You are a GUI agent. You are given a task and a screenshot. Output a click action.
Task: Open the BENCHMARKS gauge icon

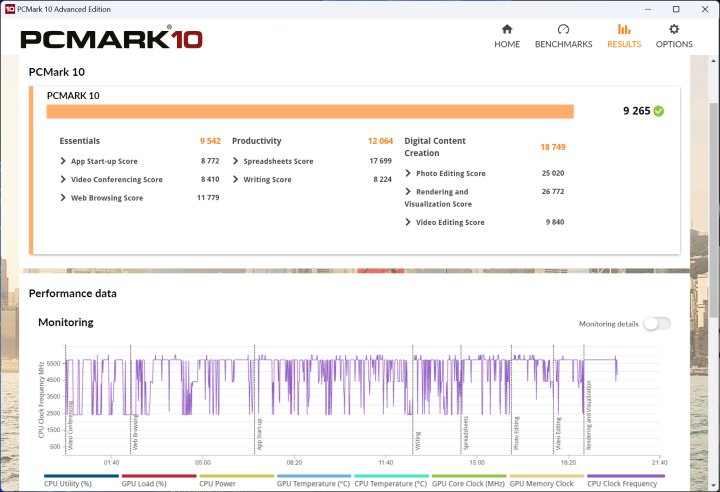(x=563, y=29)
